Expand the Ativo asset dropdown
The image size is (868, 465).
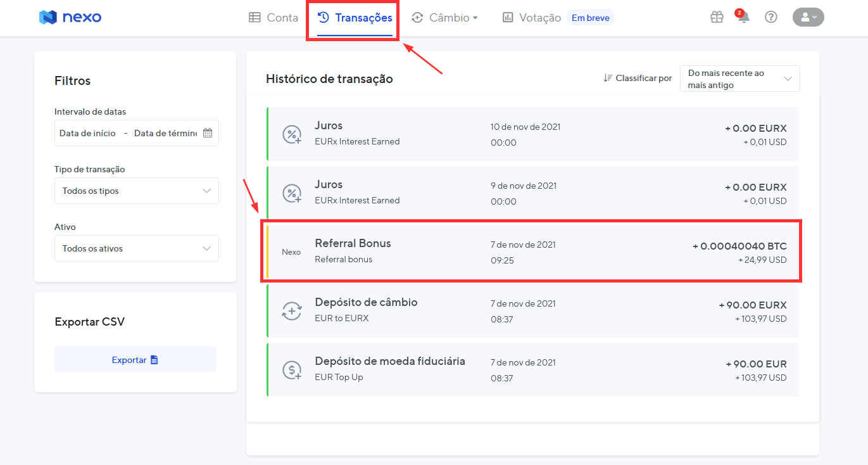137,248
